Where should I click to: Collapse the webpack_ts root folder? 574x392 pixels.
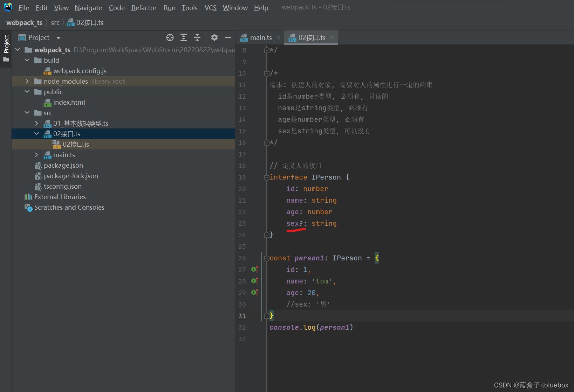coord(18,50)
